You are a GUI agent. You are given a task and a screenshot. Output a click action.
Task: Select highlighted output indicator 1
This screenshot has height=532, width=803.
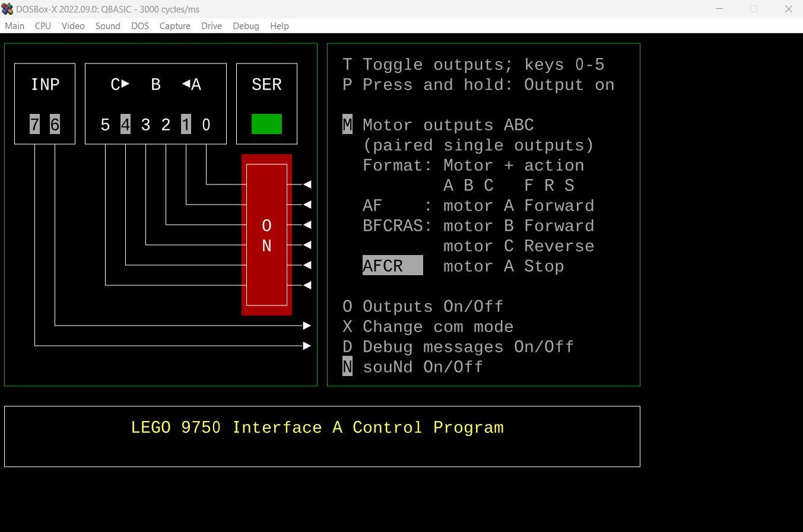coord(186,125)
